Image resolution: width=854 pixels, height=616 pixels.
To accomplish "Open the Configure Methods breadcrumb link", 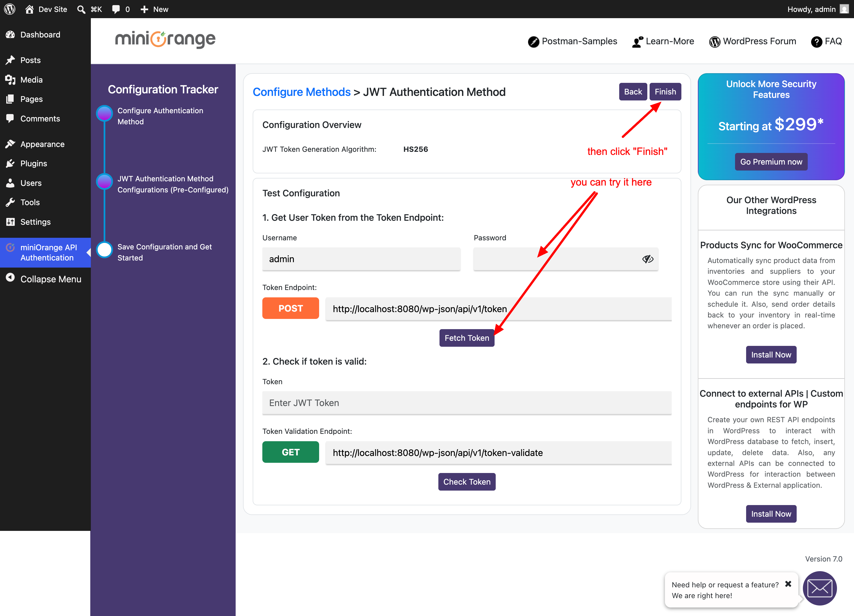I will pos(302,92).
